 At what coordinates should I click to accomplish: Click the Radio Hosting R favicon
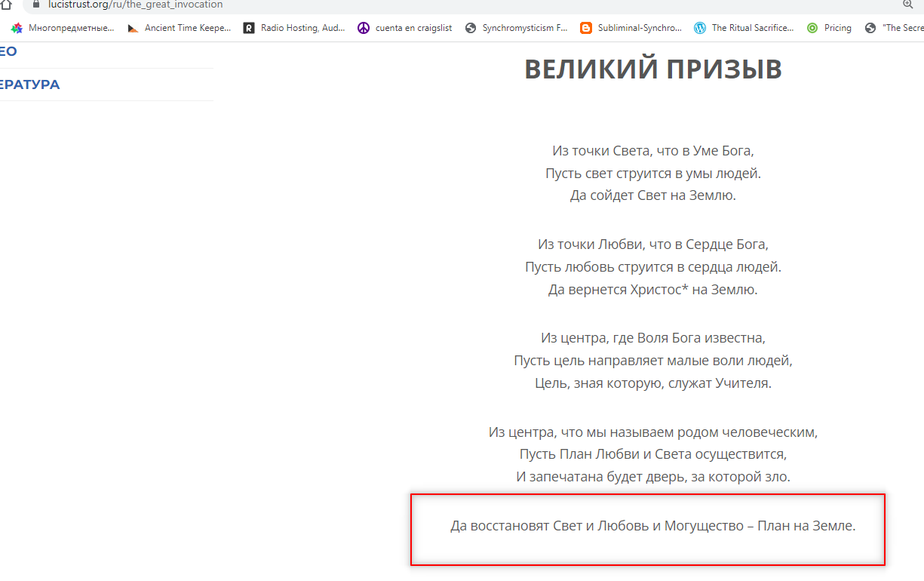[249, 28]
